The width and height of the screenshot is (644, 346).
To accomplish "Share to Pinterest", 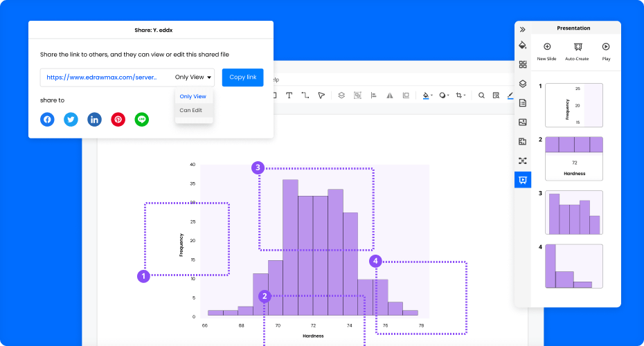I will coord(118,120).
